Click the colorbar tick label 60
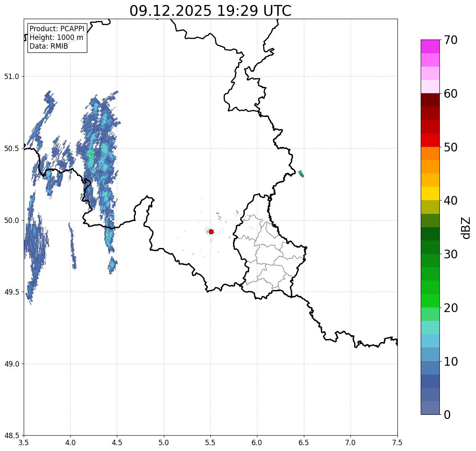Image resolution: width=476 pixels, height=451 pixels. click(451, 94)
